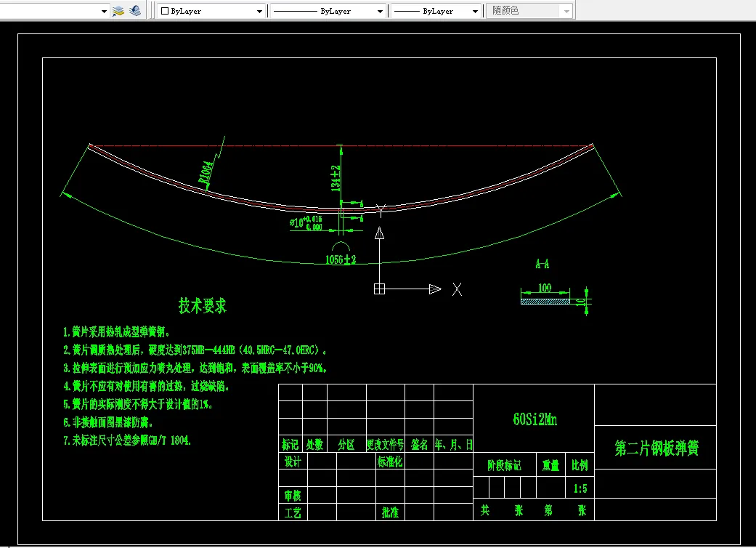The height and width of the screenshot is (548, 756).
Task: Select the 阶段标记 cell text
Action: 504,466
